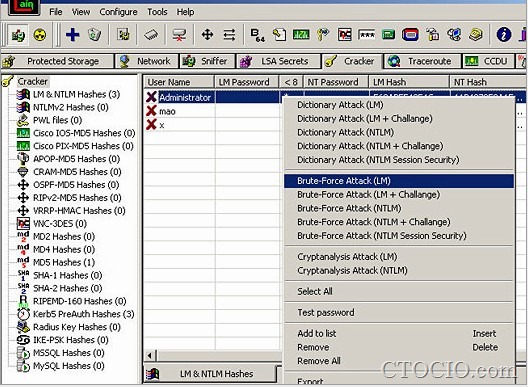Select the Cracker root tree node
528x387 pixels.
(33, 82)
